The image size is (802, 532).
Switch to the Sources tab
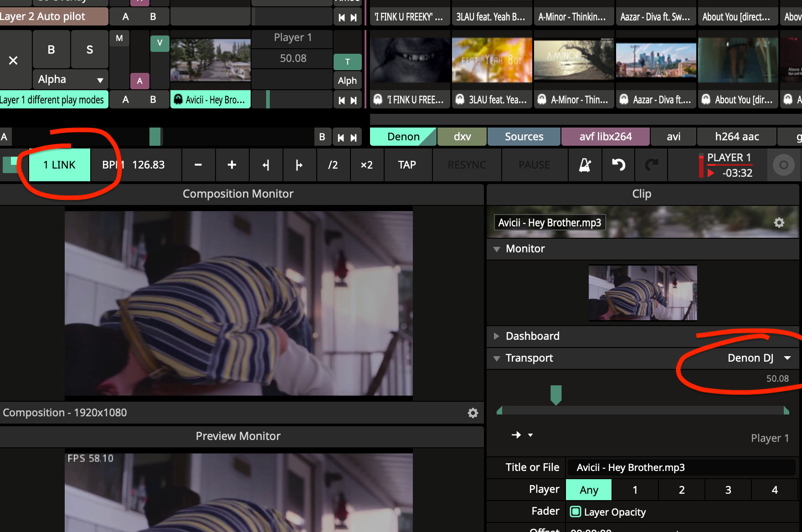(524, 137)
